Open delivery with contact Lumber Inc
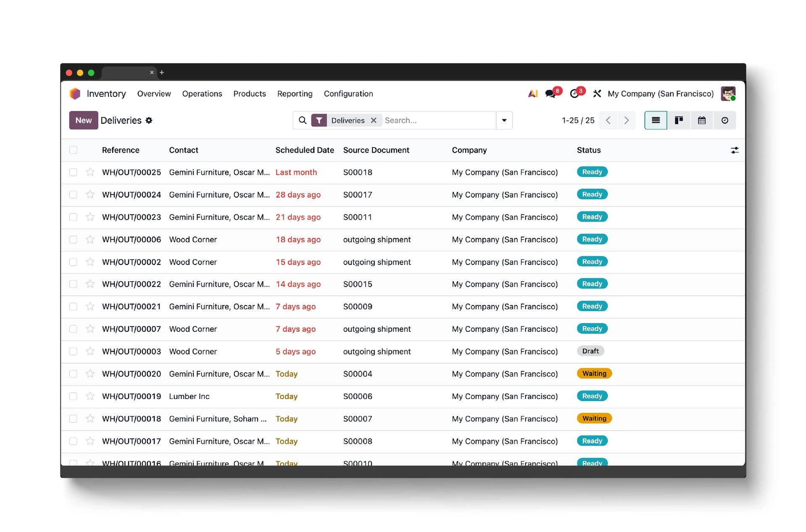The height and width of the screenshot is (532, 806). click(189, 396)
